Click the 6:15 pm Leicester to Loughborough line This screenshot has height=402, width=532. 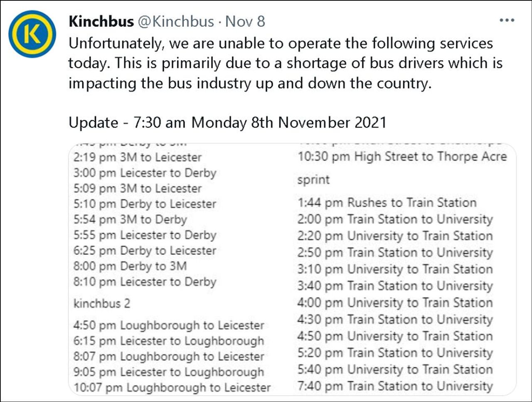169,341
